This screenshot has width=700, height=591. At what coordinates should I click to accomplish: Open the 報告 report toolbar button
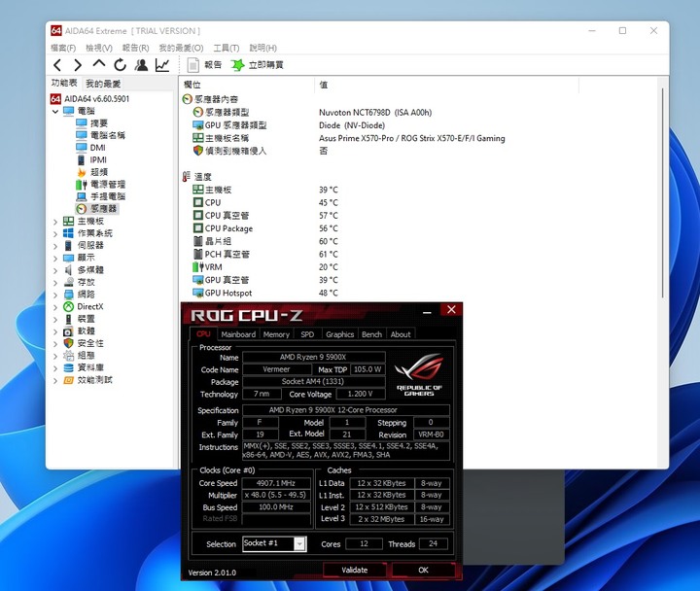[204, 65]
